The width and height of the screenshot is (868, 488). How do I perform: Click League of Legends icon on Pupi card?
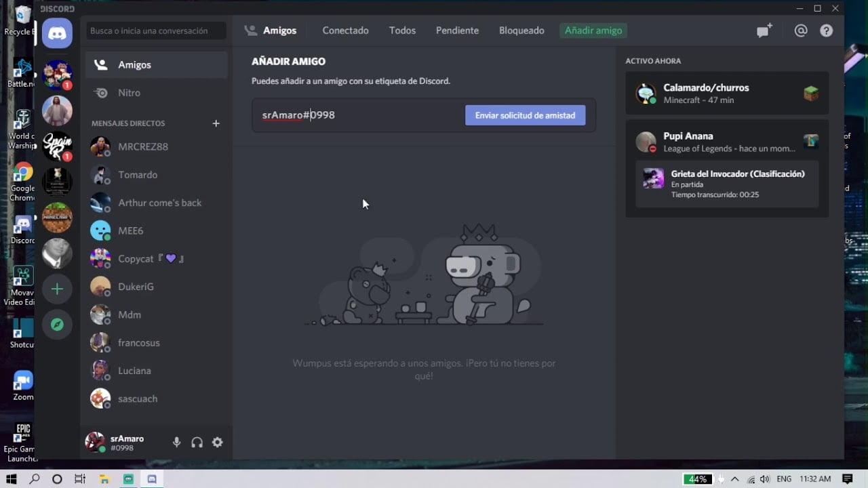click(811, 141)
